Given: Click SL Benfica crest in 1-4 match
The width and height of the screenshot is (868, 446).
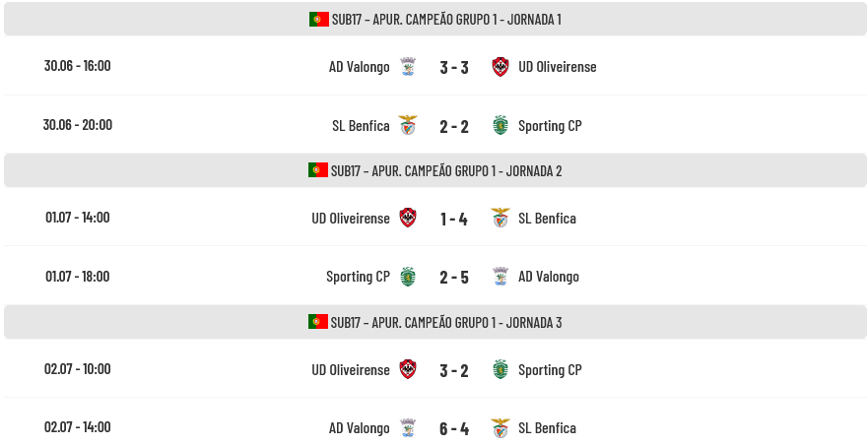Looking at the screenshot, I should [x=501, y=218].
